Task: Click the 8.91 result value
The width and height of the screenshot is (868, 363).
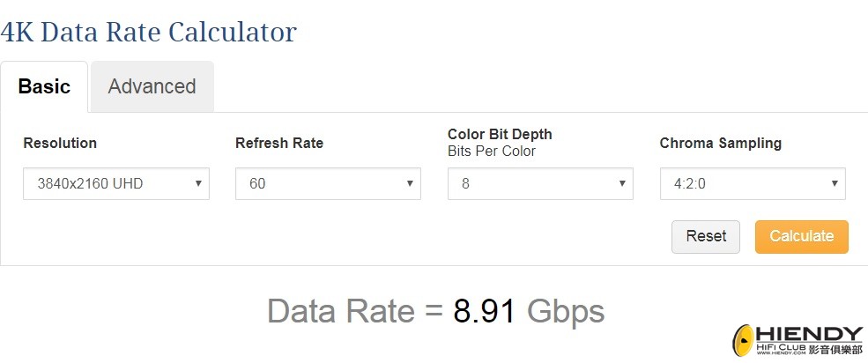Action: click(x=485, y=312)
